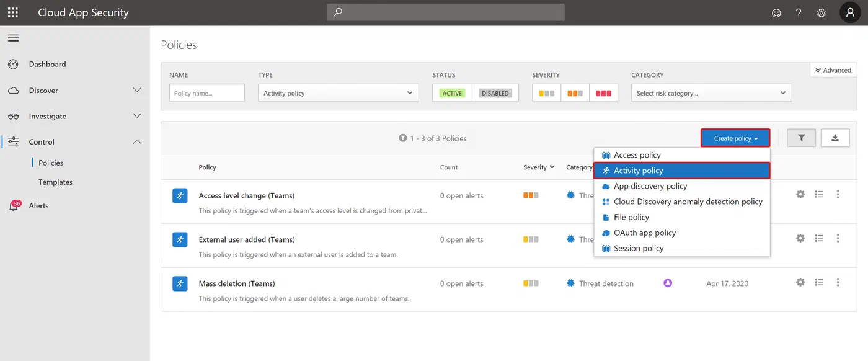The width and height of the screenshot is (868, 361).
Task: Expand the Discover section chevron
Action: [x=138, y=91]
